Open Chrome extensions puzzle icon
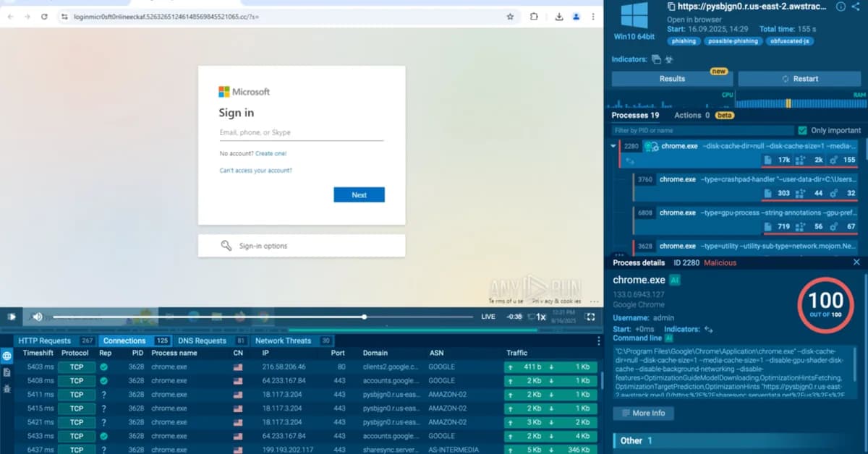Image resolution: width=868 pixels, height=454 pixels. 534,17
